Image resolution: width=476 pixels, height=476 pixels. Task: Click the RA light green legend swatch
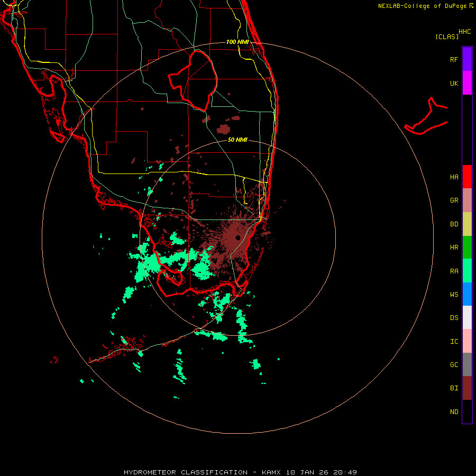coord(467,271)
